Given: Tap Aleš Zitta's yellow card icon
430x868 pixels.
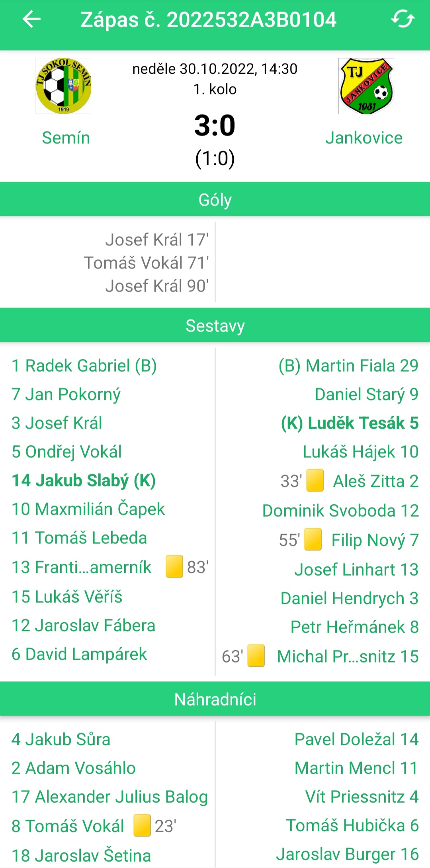Looking at the screenshot, I should pos(315,480).
